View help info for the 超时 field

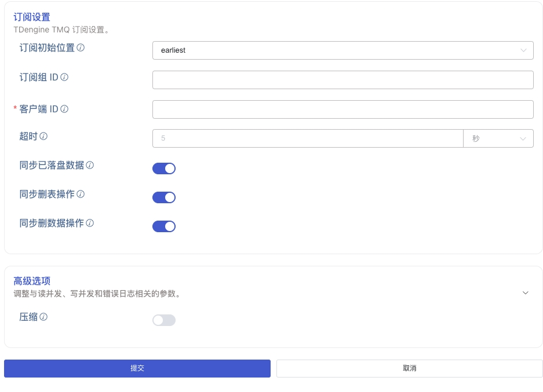coord(45,136)
